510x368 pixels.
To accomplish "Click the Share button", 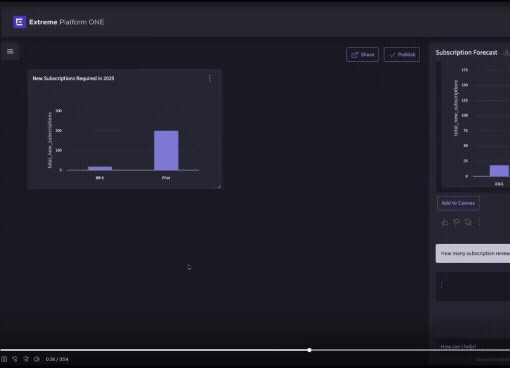I will click(x=362, y=55).
